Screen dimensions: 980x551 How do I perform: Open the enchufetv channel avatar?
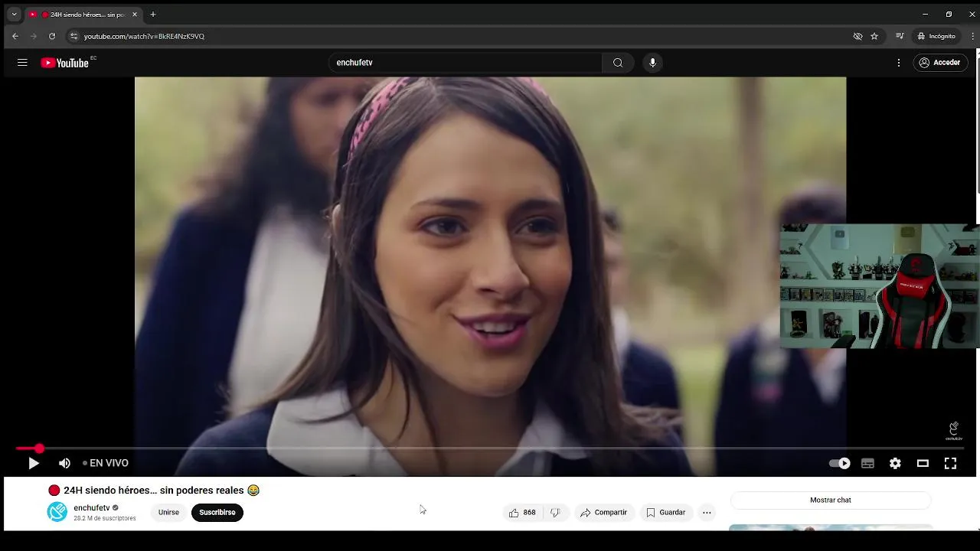point(57,512)
